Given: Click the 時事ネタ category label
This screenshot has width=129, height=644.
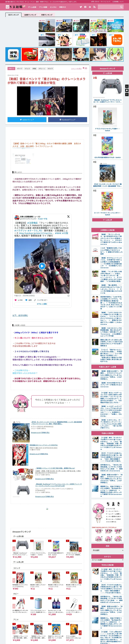Looking at the screenshot, I should click(x=11, y=68).
